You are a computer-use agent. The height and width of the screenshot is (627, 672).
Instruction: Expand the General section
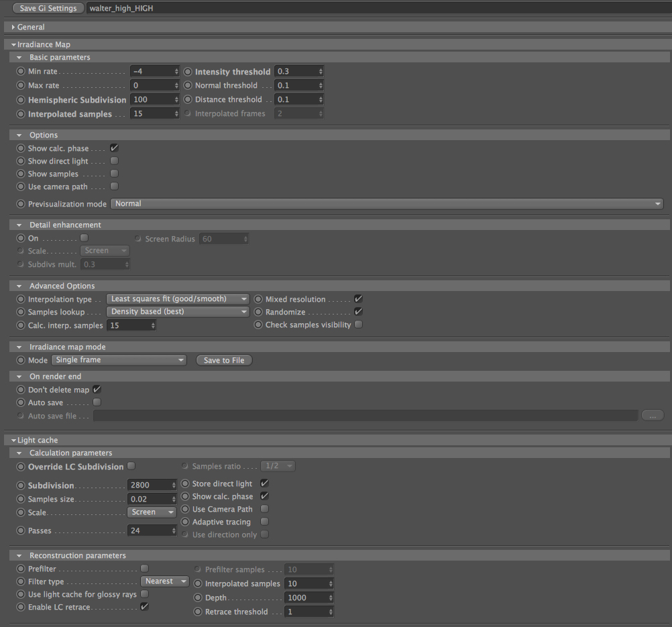[13, 27]
